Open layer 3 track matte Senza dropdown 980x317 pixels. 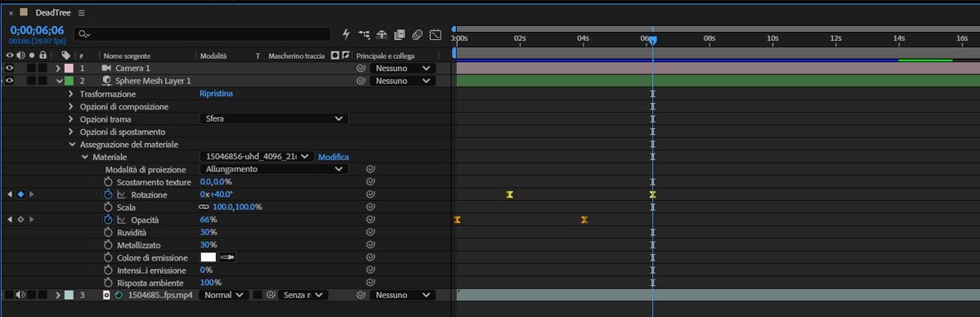coord(302,295)
